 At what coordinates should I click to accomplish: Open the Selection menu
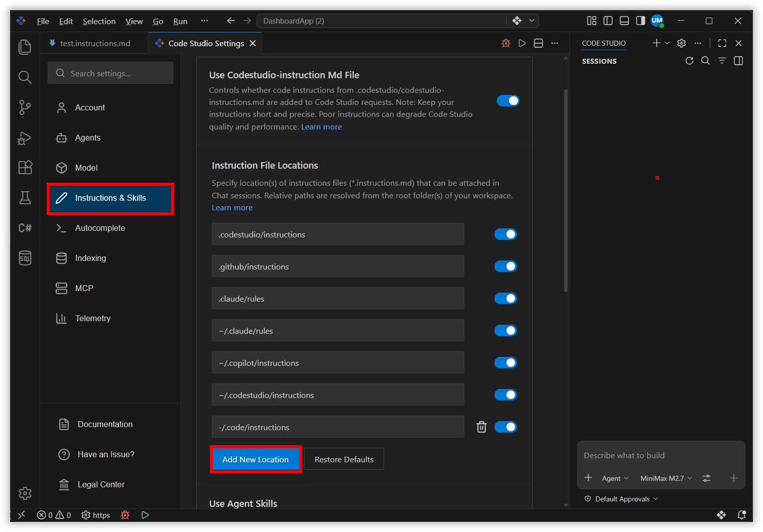pyautogui.click(x=99, y=21)
